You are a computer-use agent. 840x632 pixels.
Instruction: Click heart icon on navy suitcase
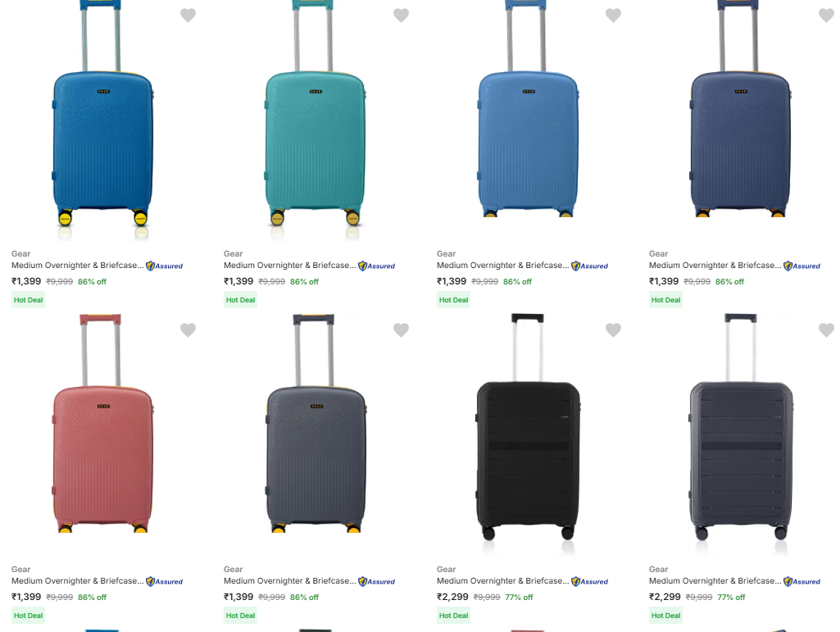(826, 16)
